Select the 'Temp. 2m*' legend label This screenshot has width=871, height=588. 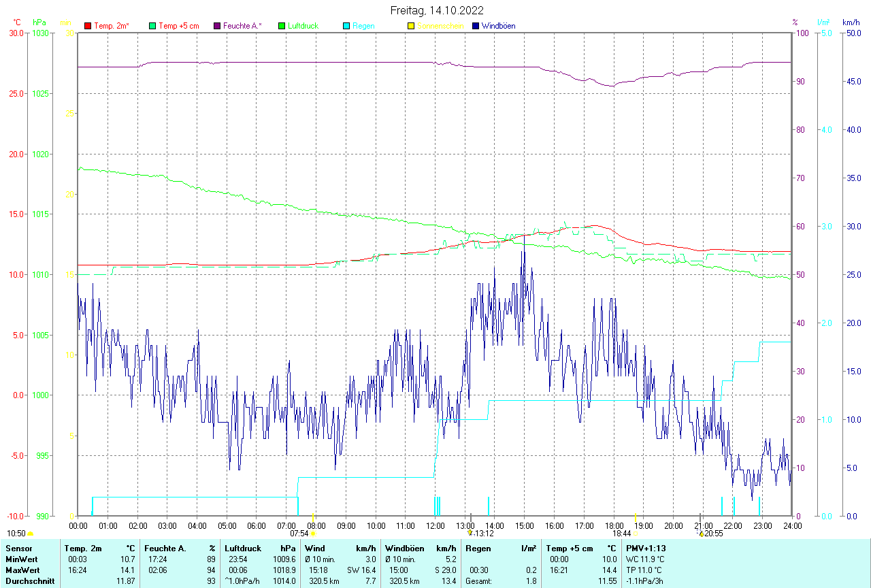(x=112, y=26)
